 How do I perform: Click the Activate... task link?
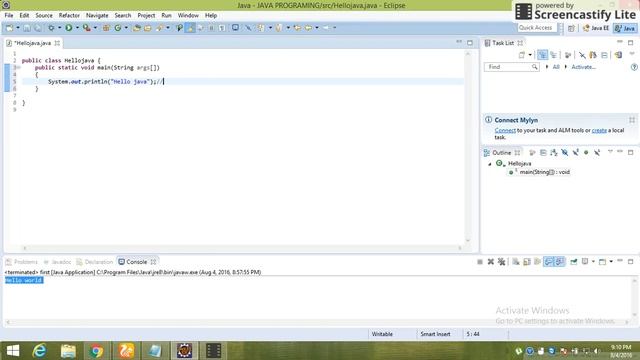tap(583, 67)
